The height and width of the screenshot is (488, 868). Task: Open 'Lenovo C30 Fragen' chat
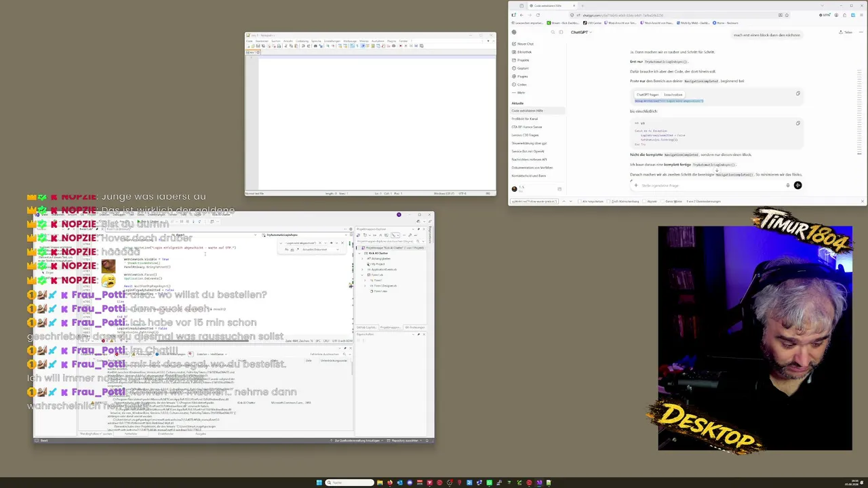526,135
